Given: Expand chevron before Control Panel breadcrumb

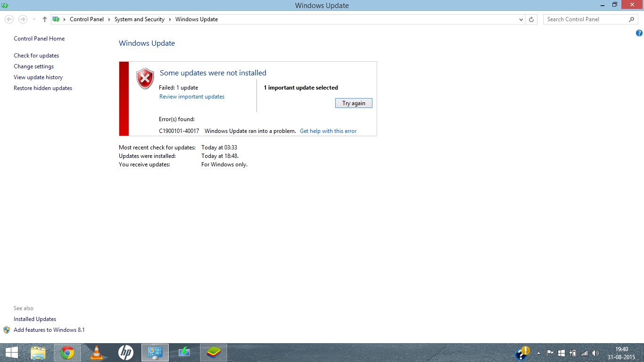Looking at the screenshot, I should (x=65, y=19).
